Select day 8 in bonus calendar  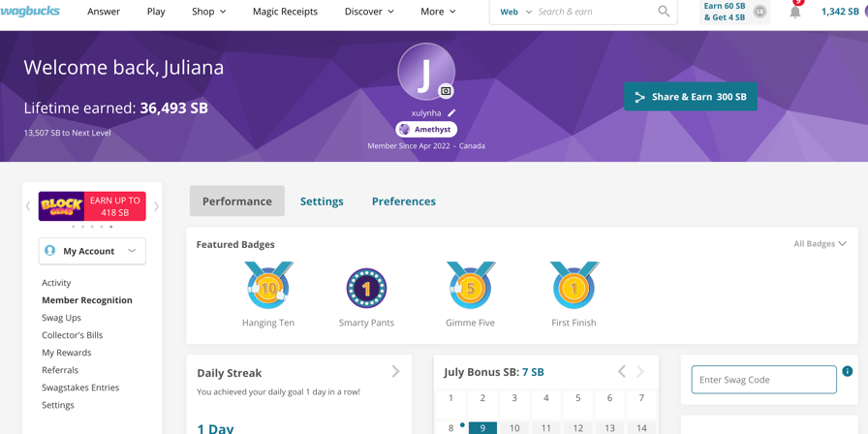tap(451, 428)
